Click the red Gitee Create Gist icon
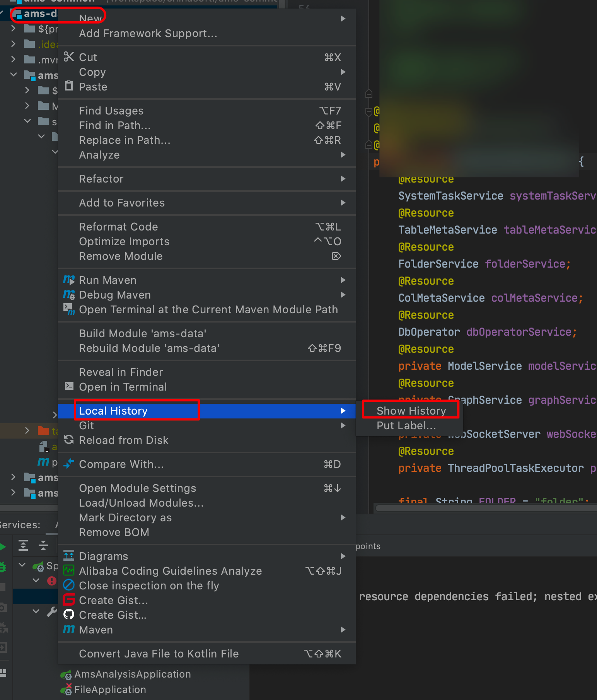This screenshot has height=700, width=597. pyautogui.click(x=69, y=599)
